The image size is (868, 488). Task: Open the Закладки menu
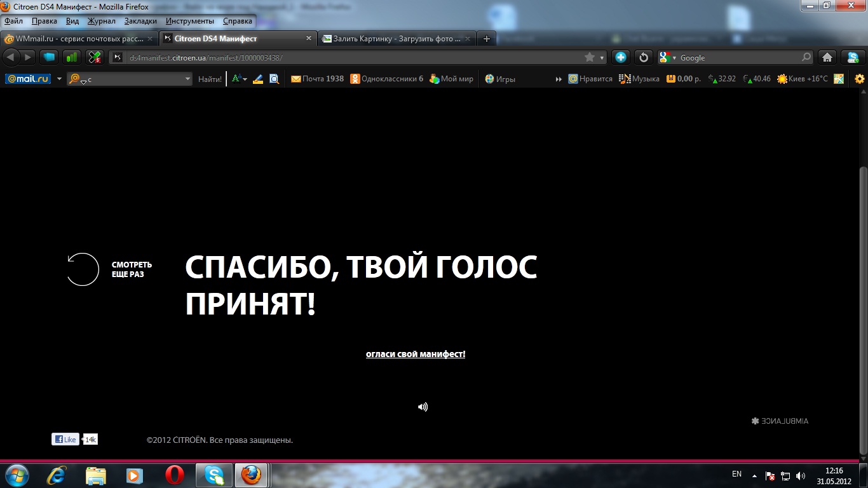click(140, 21)
